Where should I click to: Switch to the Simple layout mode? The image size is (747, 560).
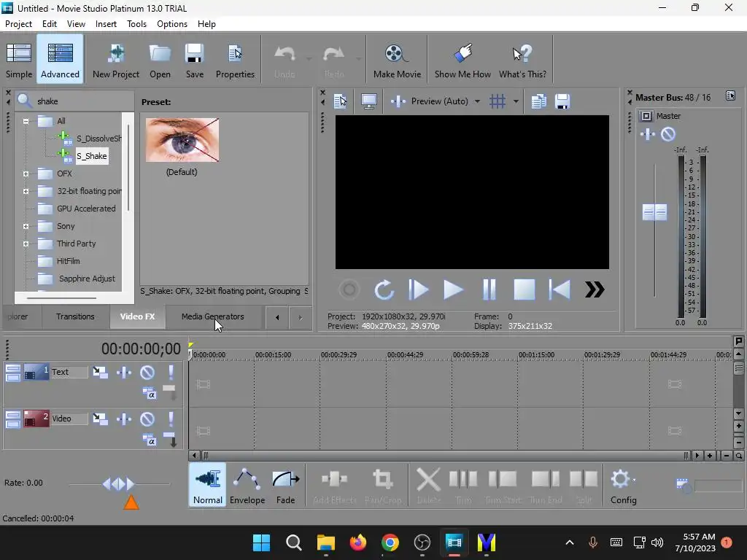point(19,61)
